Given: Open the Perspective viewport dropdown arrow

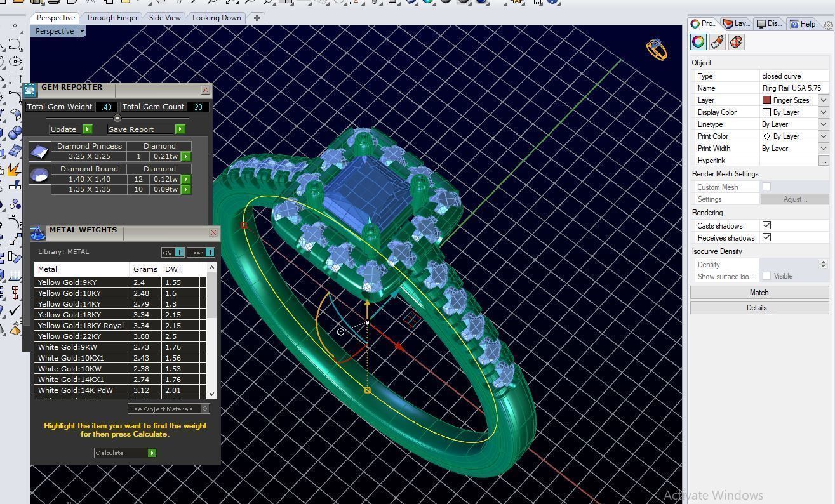Looking at the screenshot, I should click(82, 31).
